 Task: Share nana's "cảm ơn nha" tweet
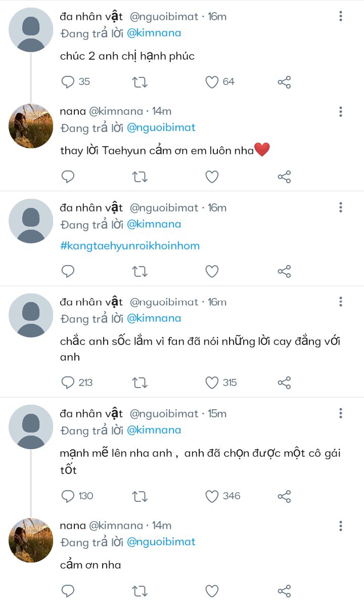(x=284, y=591)
